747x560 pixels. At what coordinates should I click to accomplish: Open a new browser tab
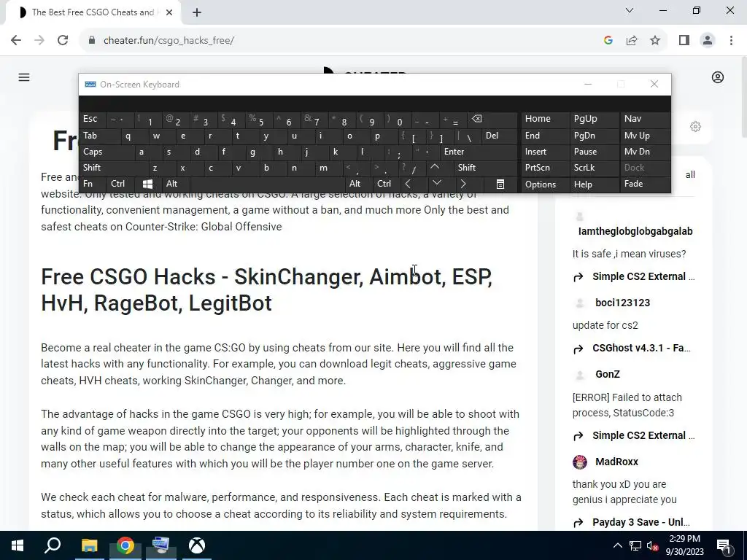coord(197,12)
